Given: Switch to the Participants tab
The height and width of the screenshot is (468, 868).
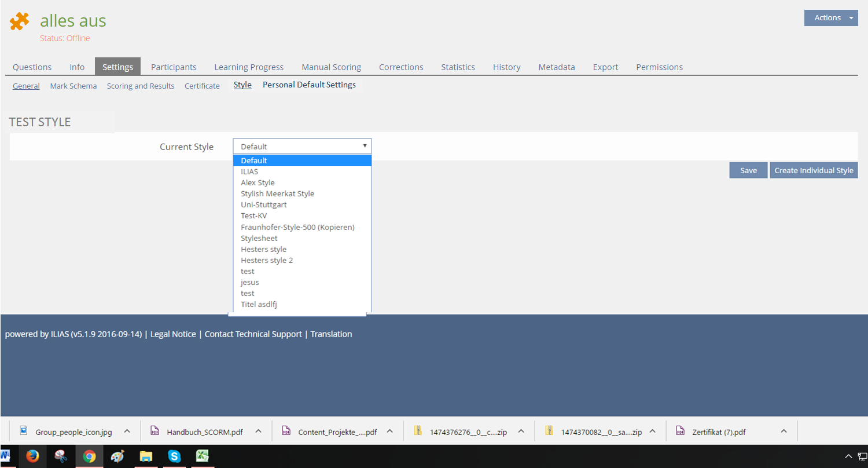Looking at the screenshot, I should coord(174,67).
